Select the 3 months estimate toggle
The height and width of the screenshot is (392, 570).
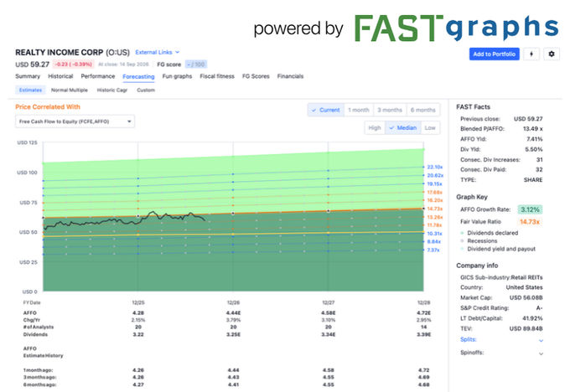390,110
